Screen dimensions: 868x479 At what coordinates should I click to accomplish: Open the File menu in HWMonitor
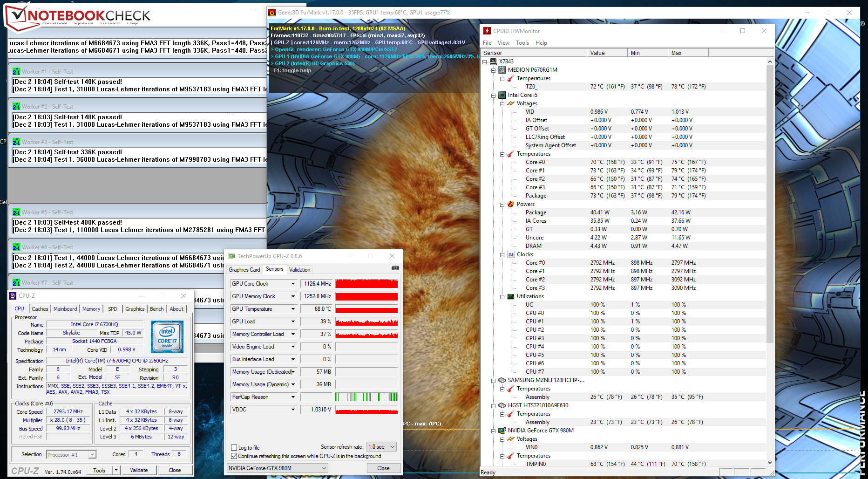point(487,43)
